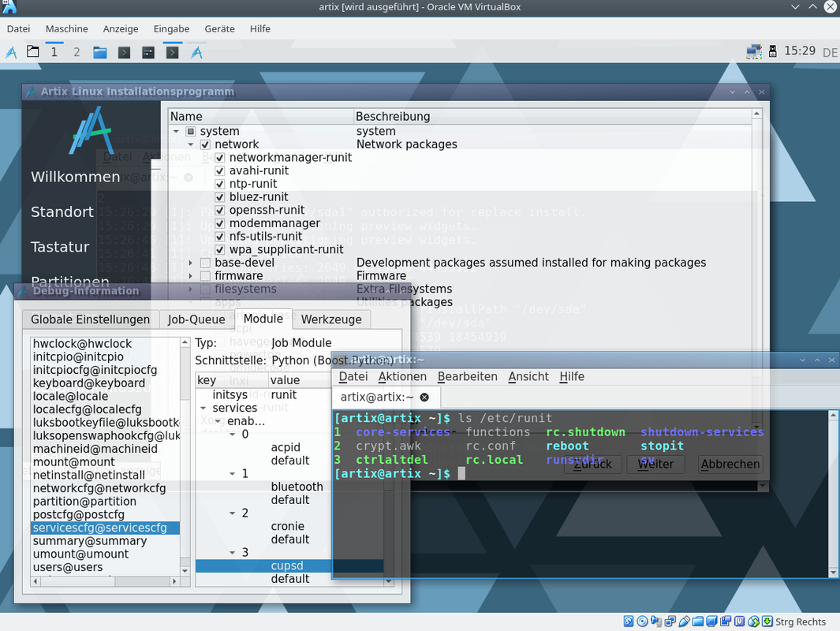The image size is (840, 631).
Task: Click the DE keyboard layout indicator
Action: 830,53
